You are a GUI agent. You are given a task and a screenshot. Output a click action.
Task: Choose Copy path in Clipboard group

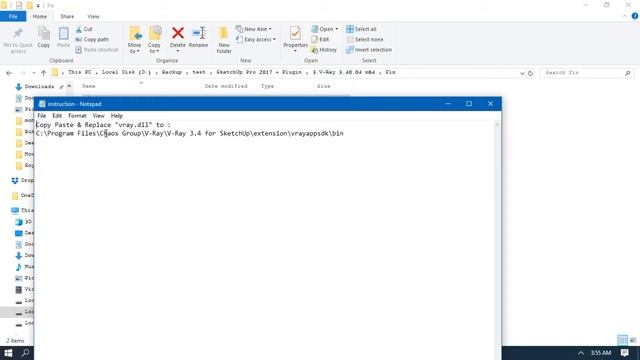click(92, 40)
